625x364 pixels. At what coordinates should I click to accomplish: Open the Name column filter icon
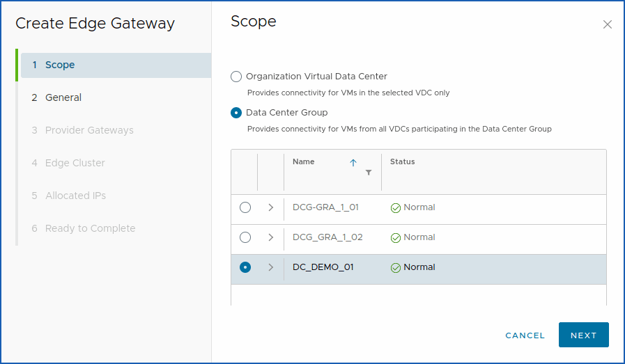click(369, 173)
